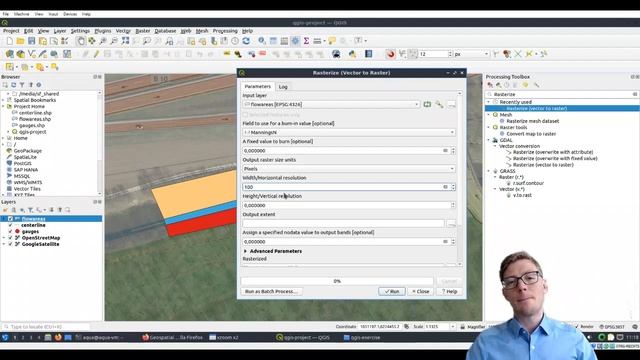Open the Vector menu
This screenshot has width=640, height=360.
pyautogui.click(x=123, y=31)
